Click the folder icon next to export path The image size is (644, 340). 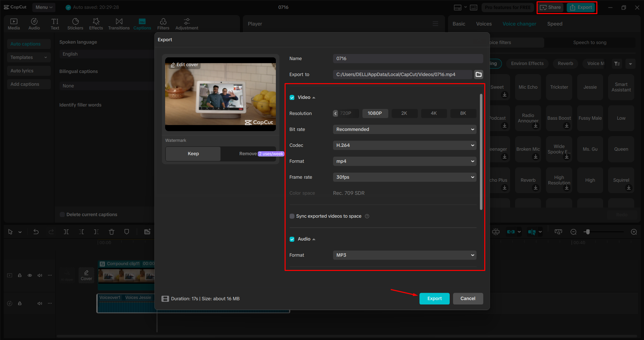479,74
